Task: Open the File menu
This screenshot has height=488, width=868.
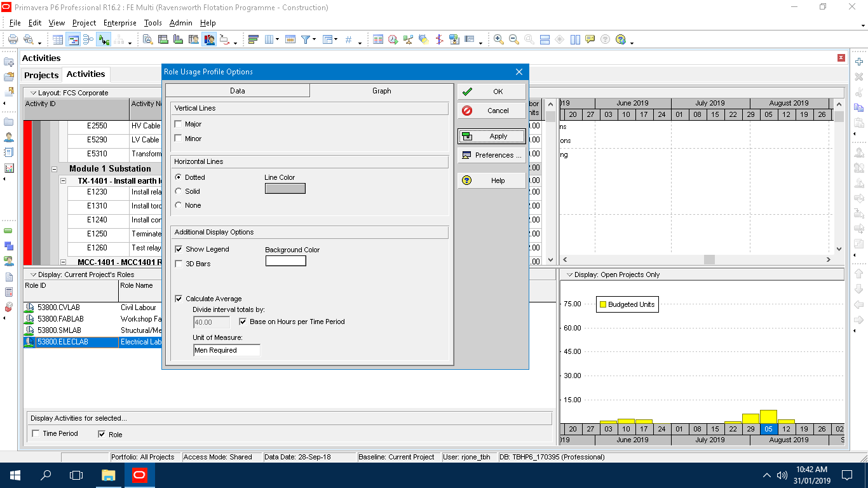Action: point(15,23)
